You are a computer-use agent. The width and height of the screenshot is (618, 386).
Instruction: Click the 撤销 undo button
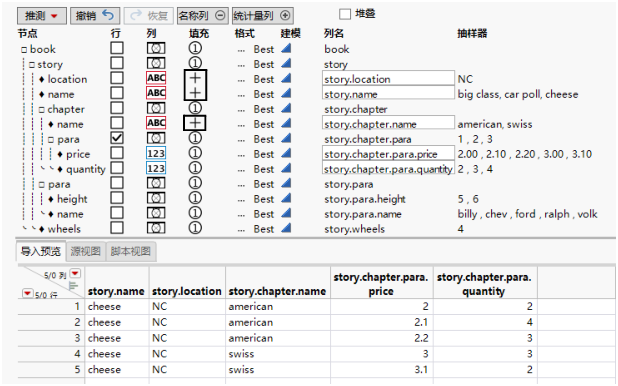pyautogui.click(x=95, y=16)
